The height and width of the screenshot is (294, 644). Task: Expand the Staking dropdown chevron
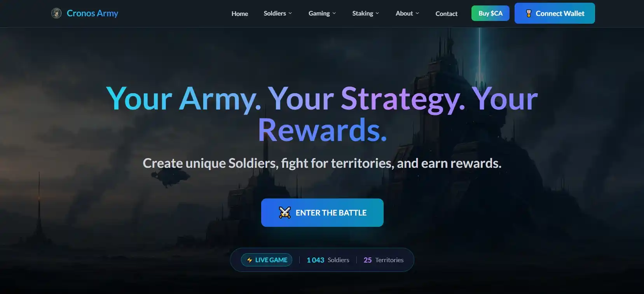point(377,13)
